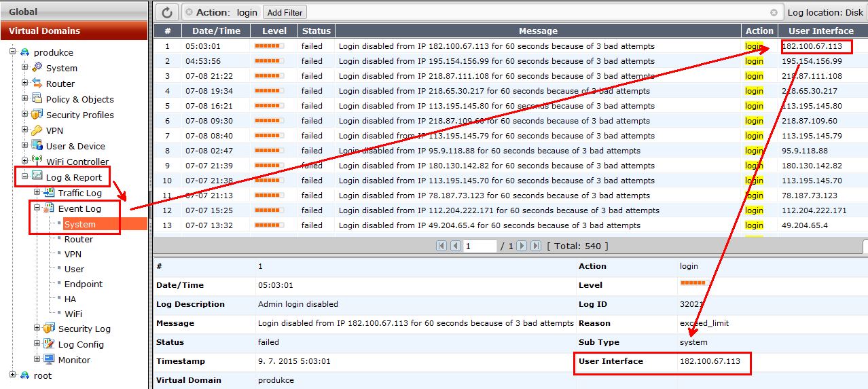Click the System gear icon under produkce
The height and width of the screenshot is (389, 868).
click(37, 67)
